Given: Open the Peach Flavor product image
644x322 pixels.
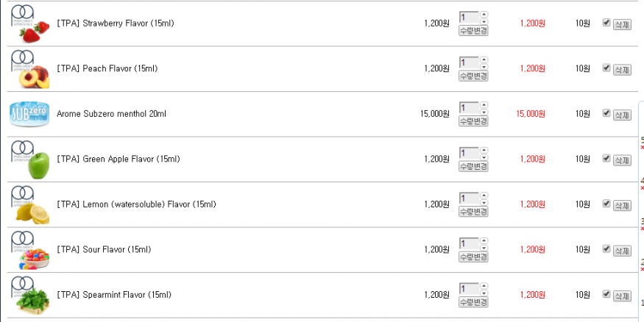Looking at the screenshot, I should pos(30,69).
